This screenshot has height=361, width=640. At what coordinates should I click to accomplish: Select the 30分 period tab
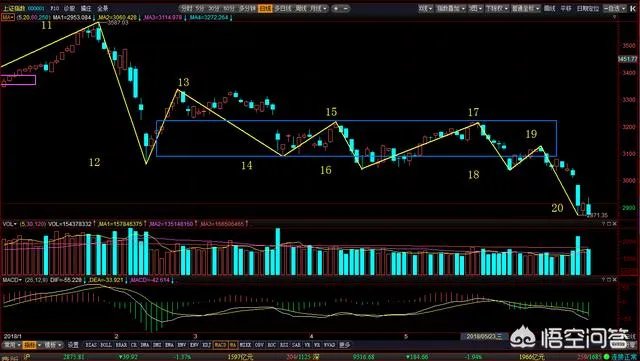coord(213,8)
